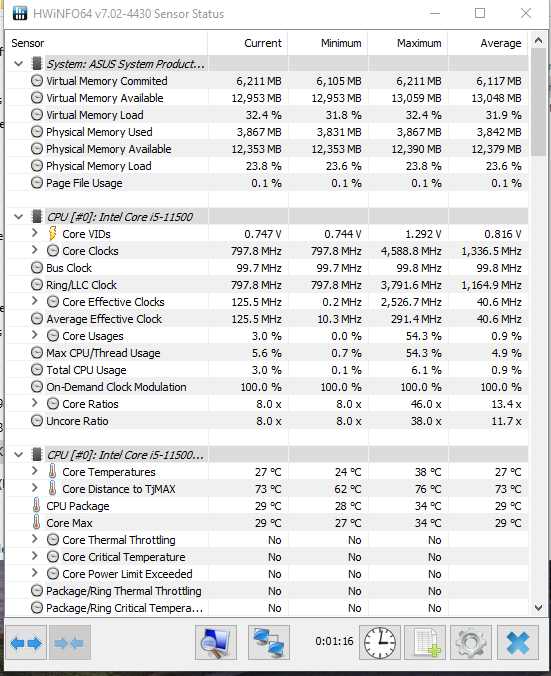
Task: Close sensors with the blue X icon
Action: click(x=518, y=643)
